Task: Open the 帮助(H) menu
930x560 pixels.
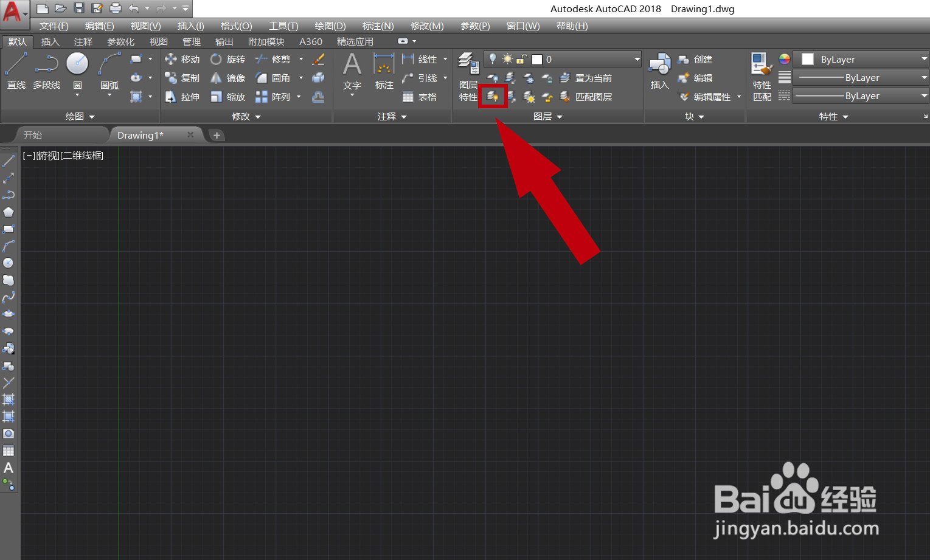Action: (x=572, y=26)
